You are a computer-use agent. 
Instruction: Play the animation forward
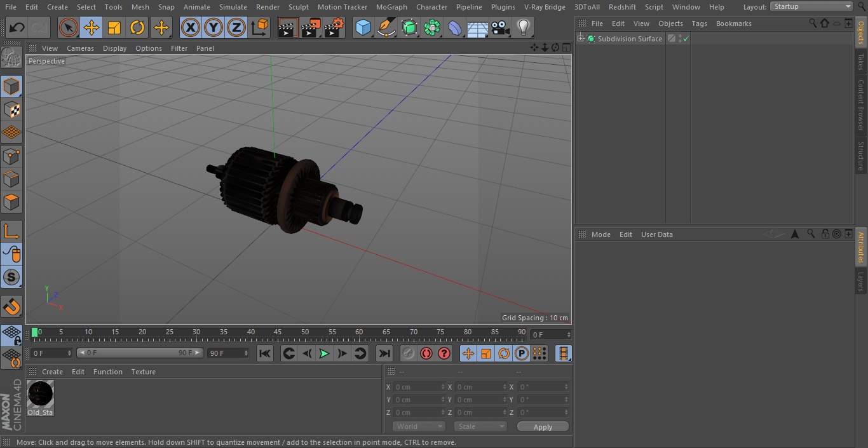tap(324, 353)
